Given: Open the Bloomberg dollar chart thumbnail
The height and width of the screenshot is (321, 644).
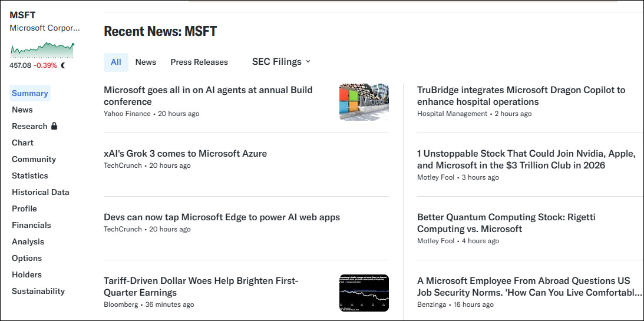Looking at the screenshot, I should click(x=364, y=293).
